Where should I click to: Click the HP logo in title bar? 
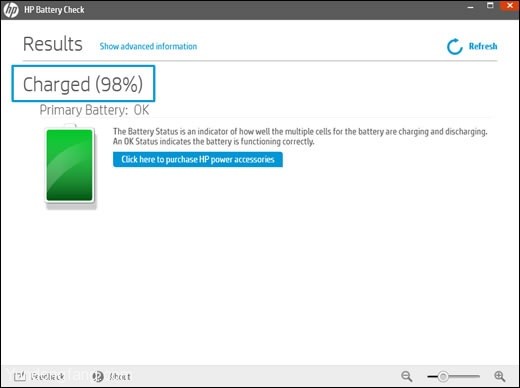pyautogui.click(x=11, y=10)
